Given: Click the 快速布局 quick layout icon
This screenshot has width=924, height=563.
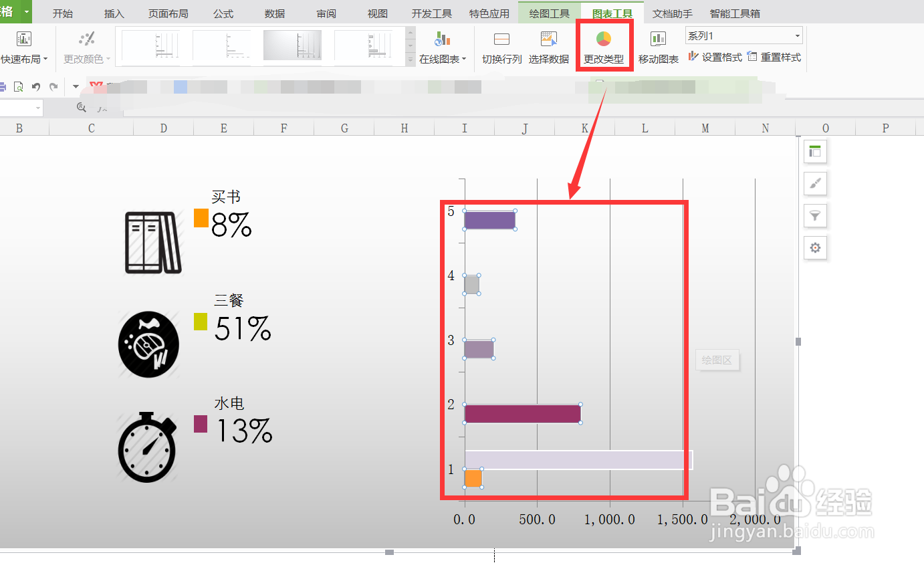Looking at the screenshot, I should click(24, 39).
